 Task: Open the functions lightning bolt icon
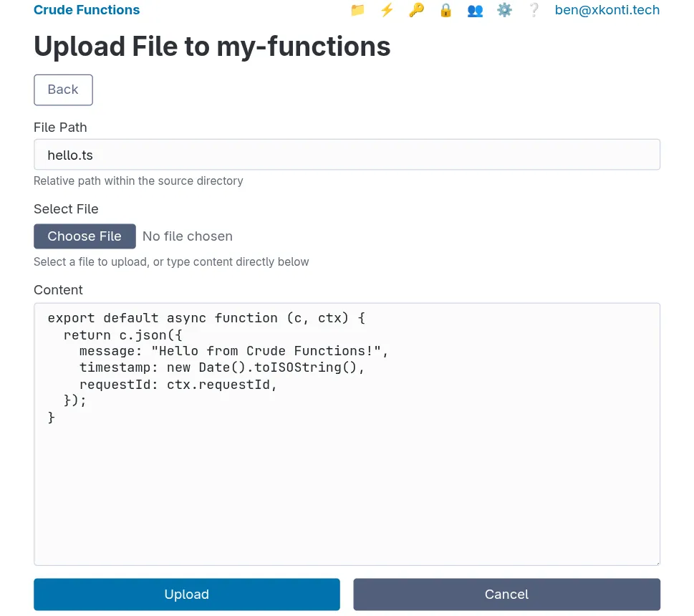tap(387, 10)
